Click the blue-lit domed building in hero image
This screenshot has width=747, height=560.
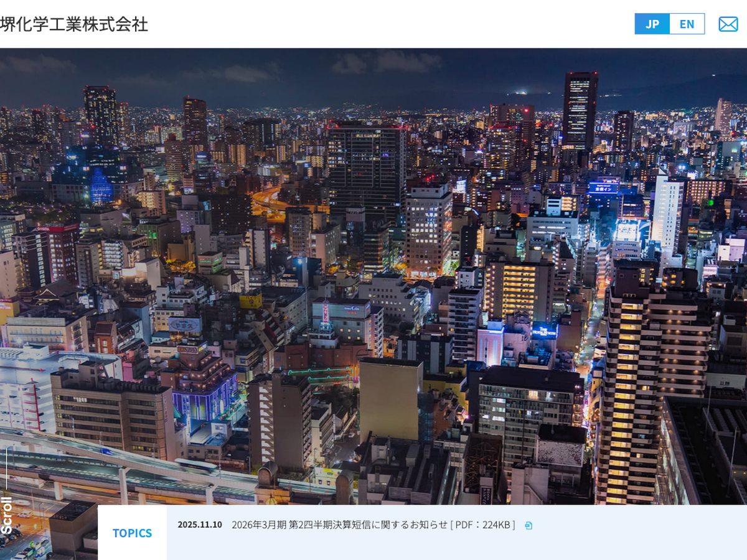click(101, 187)
